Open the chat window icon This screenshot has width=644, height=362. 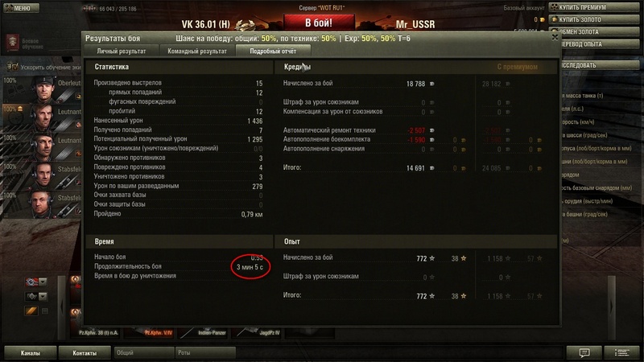[x=584, y=352]
